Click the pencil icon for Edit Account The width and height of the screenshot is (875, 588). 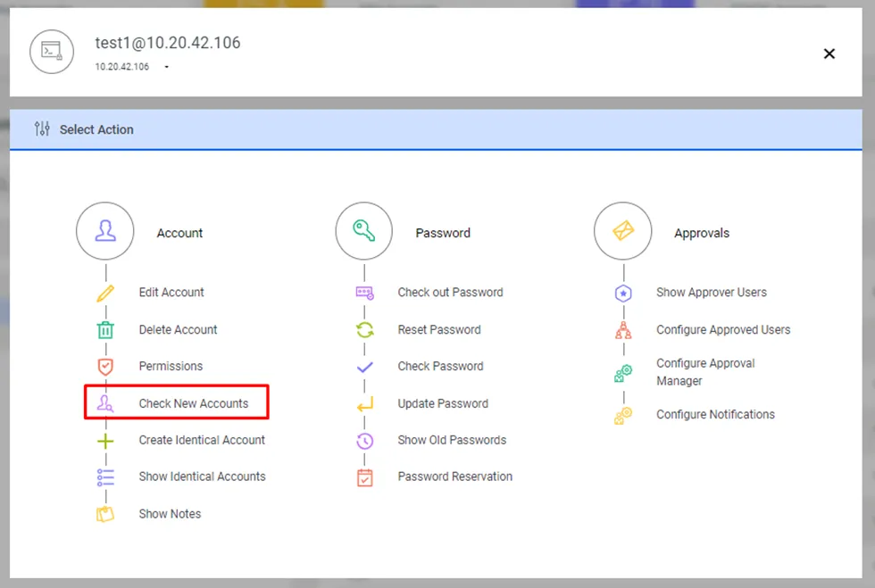105,293
